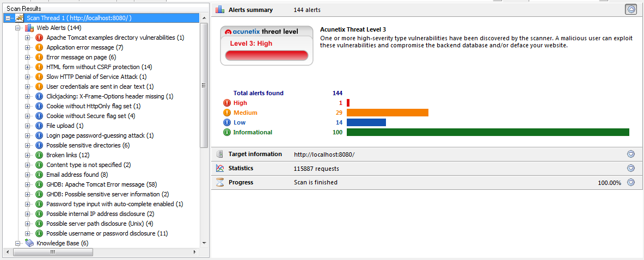Image resolution: width=644 pixels, height=260 pixels.
Task: Click blue icon beside Login page password-guessing attack
Action: coord(39,135)
